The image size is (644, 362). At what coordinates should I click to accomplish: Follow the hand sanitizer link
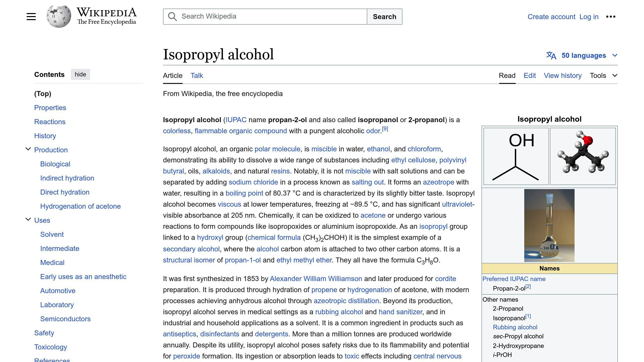click(x=400, y=312)
